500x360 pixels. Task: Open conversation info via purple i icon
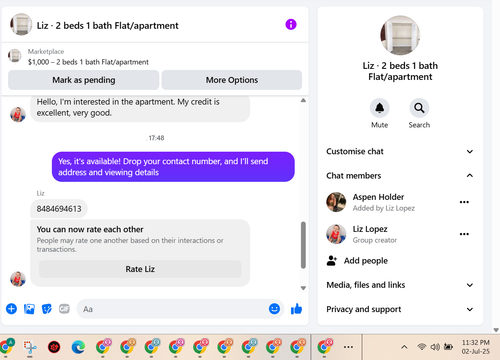click(x=291, y=24)
